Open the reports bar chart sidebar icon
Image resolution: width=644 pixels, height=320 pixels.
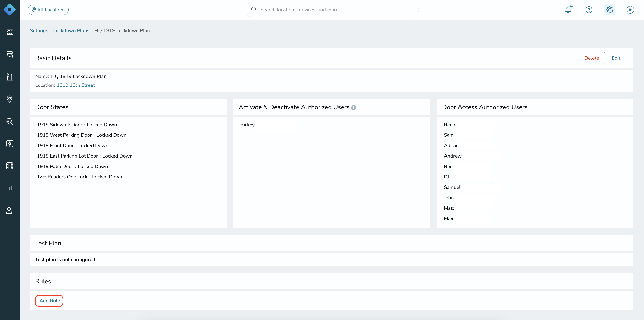coord(10,188)
